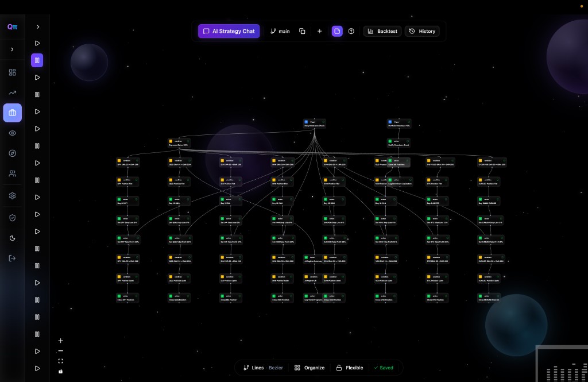The image size is (588, 382).
Task: Click the eye watchlist icon in the sidebar
Action: click(x=12, y=133)
